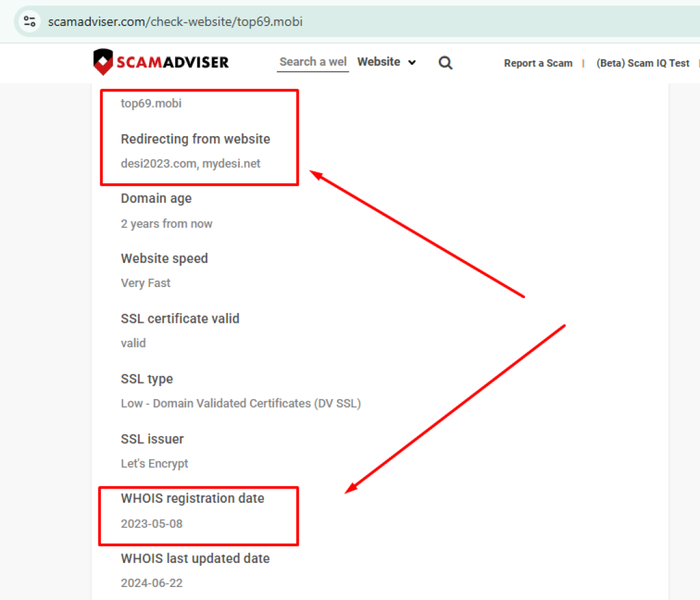Screen dimensions: 700x600
Task: Open the (Beta) Scam IQ Test link
Action: (x=642, y=63)
